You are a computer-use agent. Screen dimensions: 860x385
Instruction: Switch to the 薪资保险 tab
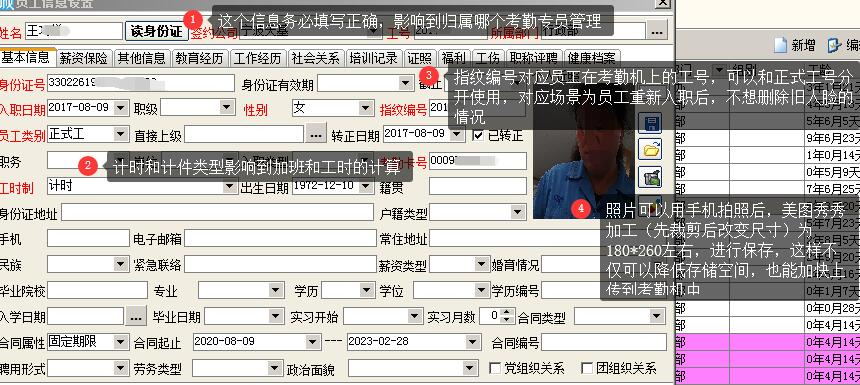83,58
